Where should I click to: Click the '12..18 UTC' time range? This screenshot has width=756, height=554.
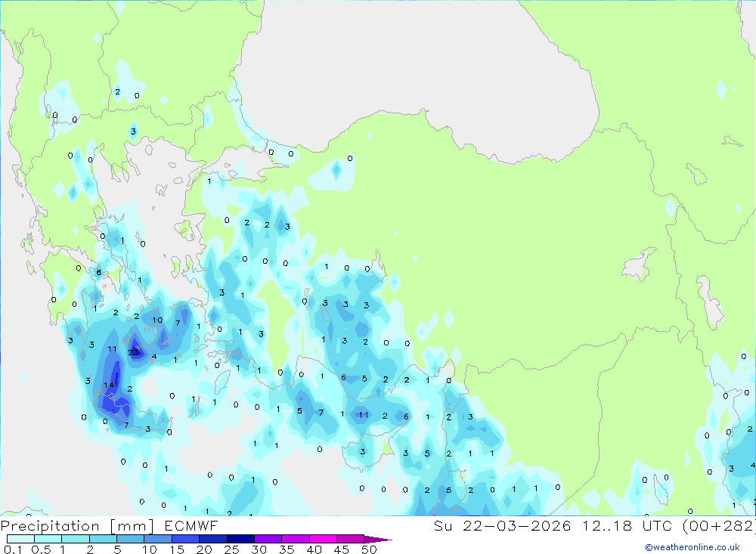click(627, 525)
